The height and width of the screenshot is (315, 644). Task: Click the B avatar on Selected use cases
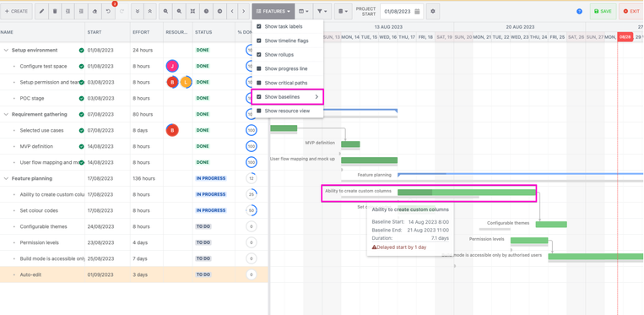[x=172, y=130]
